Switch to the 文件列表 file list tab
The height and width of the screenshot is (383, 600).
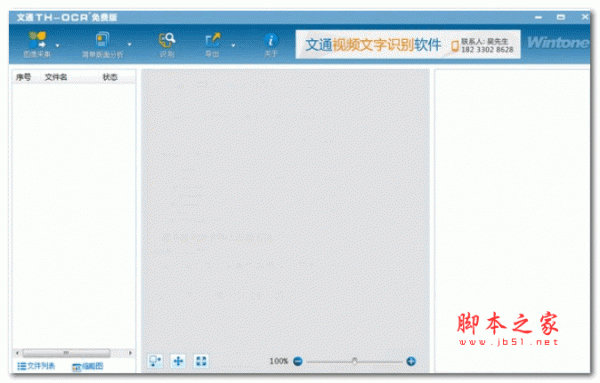36,366
